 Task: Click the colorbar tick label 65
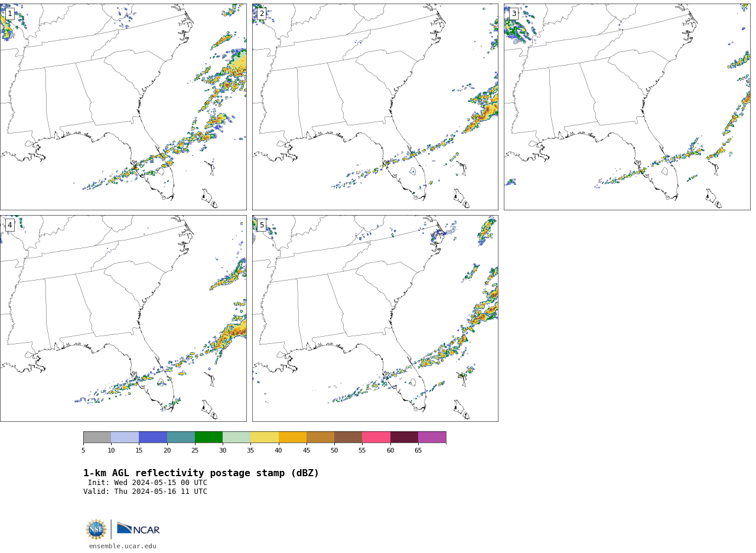point(418,450)
